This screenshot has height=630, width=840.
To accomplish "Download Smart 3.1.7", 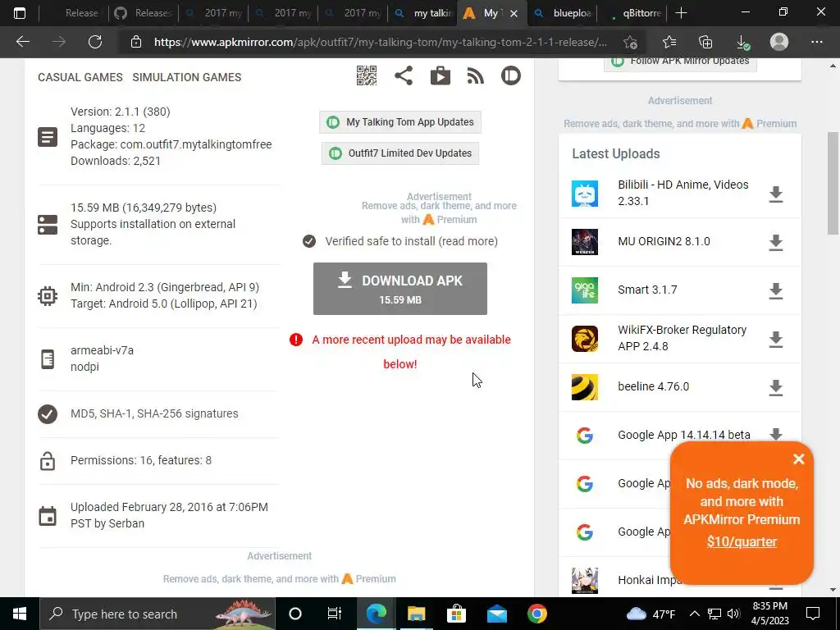I will point(776,290).
